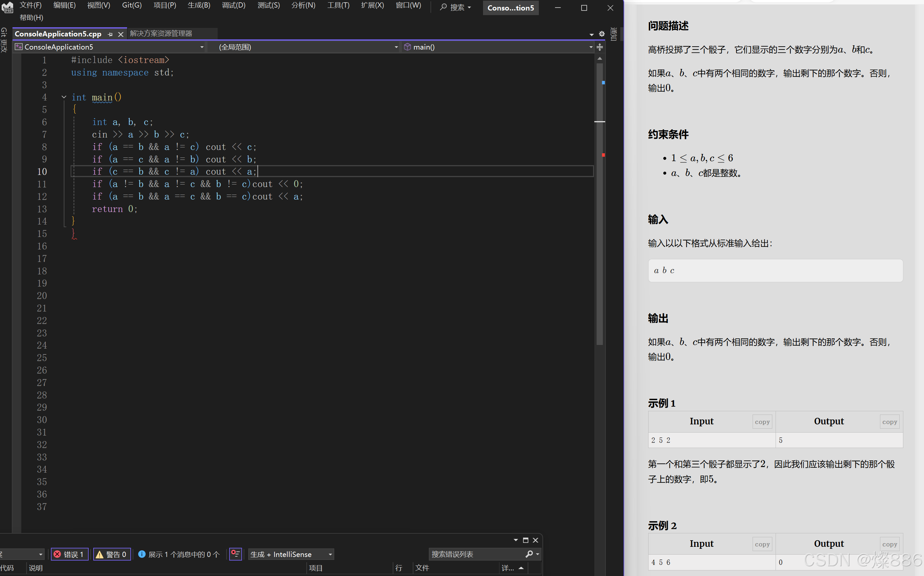This screenshot has height=576, width=924.
Task: Click the clear error list filter icon
Action: tap(235, 554)
